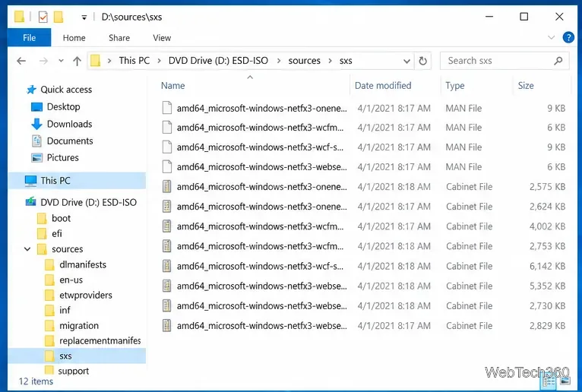Collapse the sources folder tree node
This screenshot has height=392, width=582.
coord(27,249)
